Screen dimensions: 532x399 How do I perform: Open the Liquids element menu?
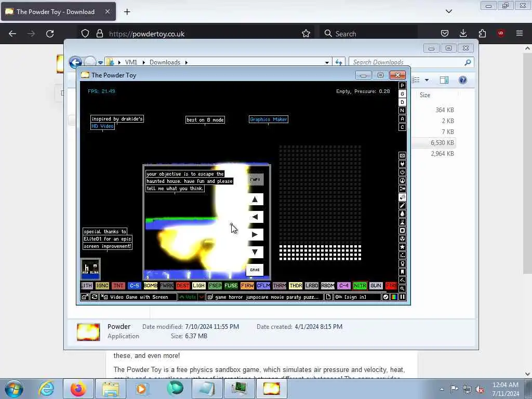402,214
